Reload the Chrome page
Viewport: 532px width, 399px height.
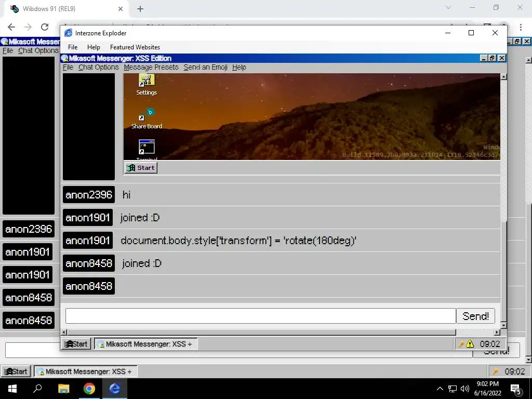[45, 27]
